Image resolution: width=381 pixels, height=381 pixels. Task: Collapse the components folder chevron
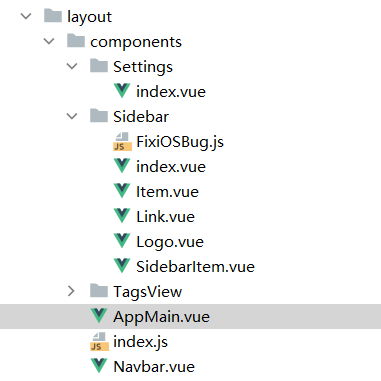49,41
